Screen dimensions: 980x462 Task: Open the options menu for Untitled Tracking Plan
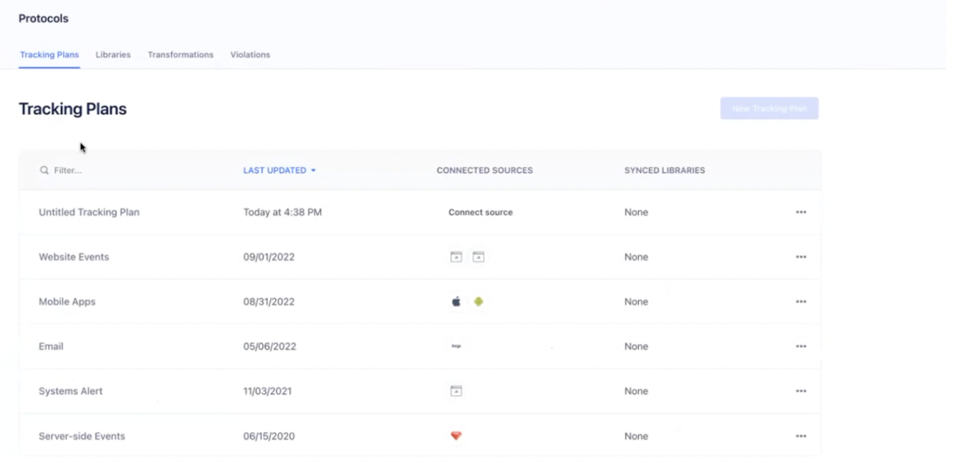[801, 212]
